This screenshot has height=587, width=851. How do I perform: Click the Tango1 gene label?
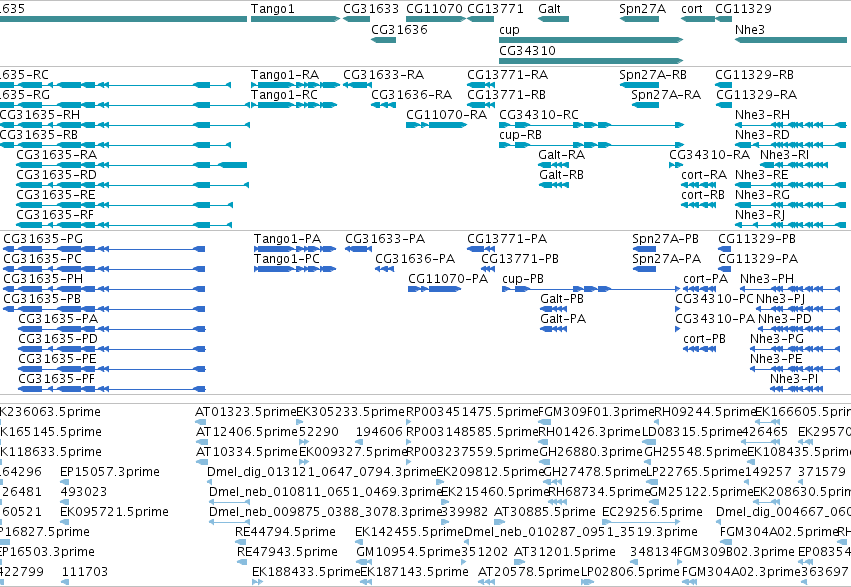pos(272,9)
